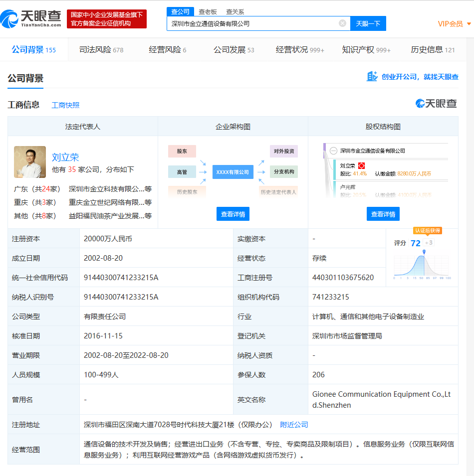Select the registration number 440301103675620
The width and height of the screenshot is (474, 476).
coord(343,278)
